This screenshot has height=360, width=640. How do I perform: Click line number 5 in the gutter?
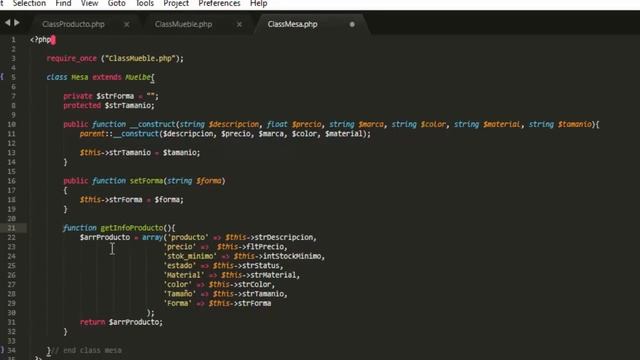coord(13,77)
